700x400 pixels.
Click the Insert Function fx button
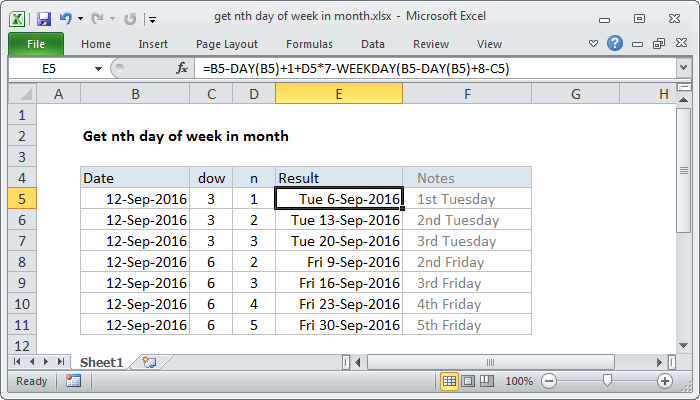(182, 69)
